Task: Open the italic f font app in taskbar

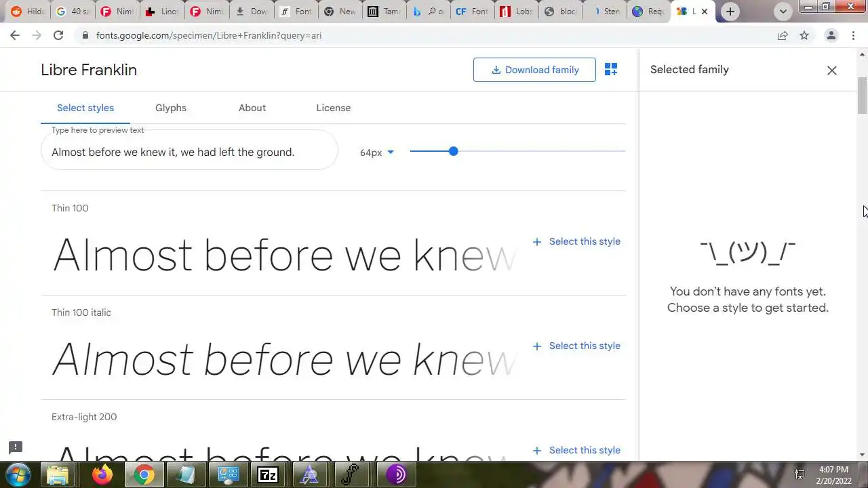Action: [351, 474]
